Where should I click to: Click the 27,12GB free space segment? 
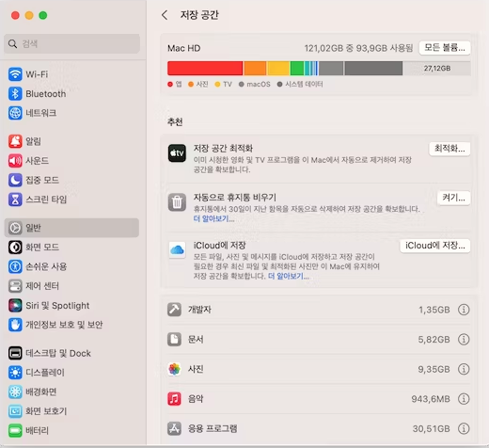click(x=436, y=68)
